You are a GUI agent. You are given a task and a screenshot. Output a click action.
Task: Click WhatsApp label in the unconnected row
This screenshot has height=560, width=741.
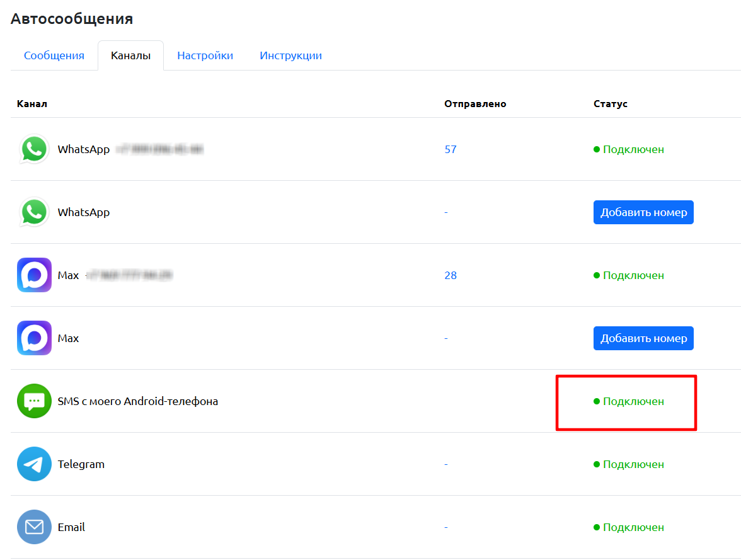(x=84, y=212)
